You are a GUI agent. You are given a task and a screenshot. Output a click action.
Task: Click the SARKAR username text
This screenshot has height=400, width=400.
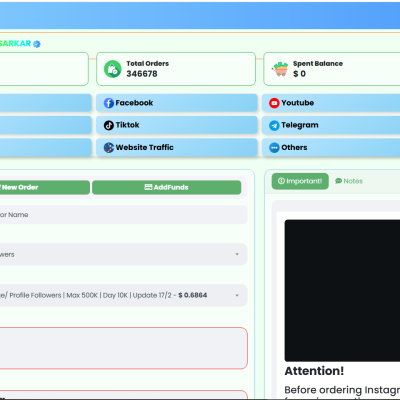[15, 43]
